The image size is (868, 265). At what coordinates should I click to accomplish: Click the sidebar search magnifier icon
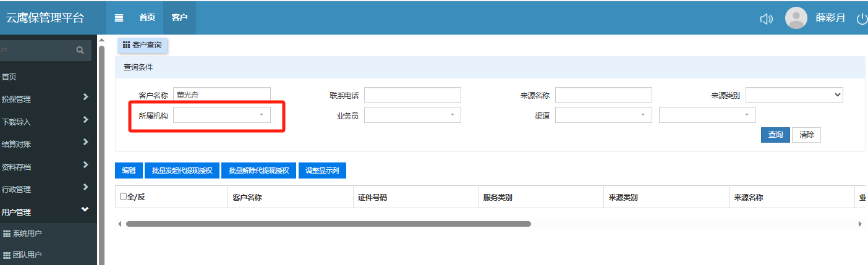tap(80, 50)
